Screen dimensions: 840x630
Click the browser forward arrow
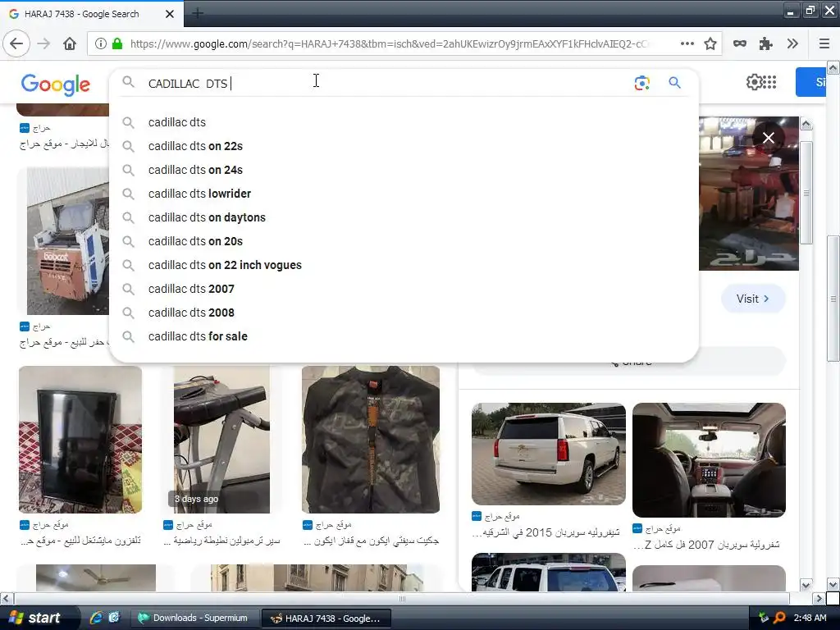pos(43,43)
